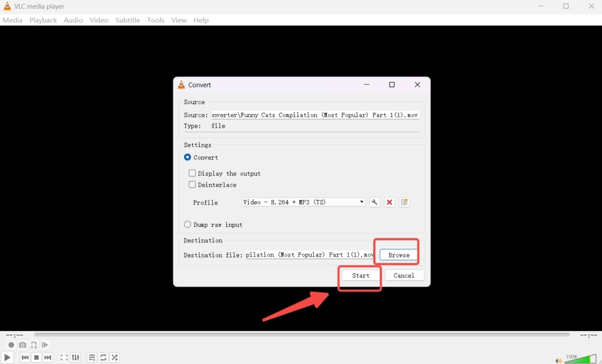Toggle the loop icon in playback controls
This screenshot has height=364, width=602.
click(x=103, y=357)
